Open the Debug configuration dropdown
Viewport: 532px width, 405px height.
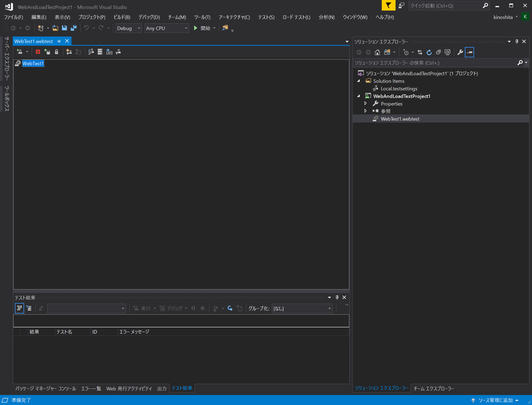pos(128,28)
